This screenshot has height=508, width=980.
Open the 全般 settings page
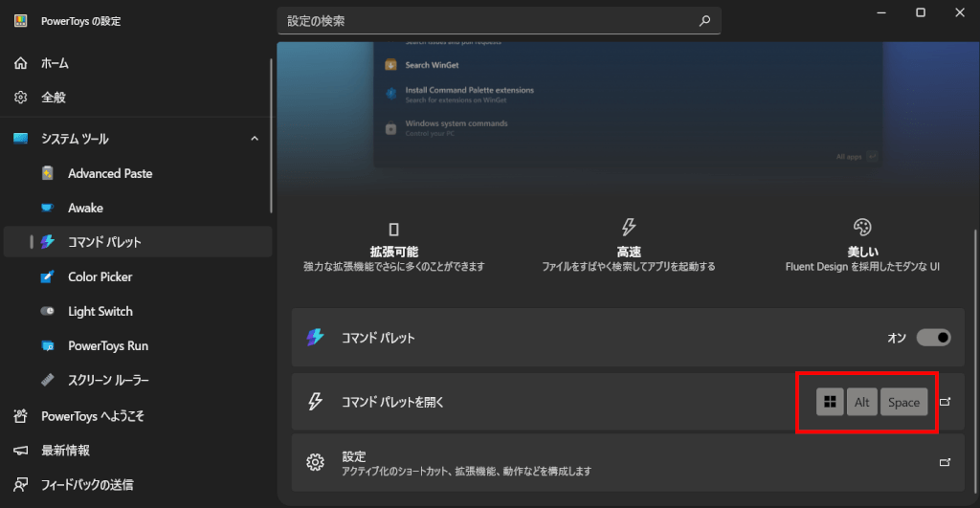pos(53,98)
